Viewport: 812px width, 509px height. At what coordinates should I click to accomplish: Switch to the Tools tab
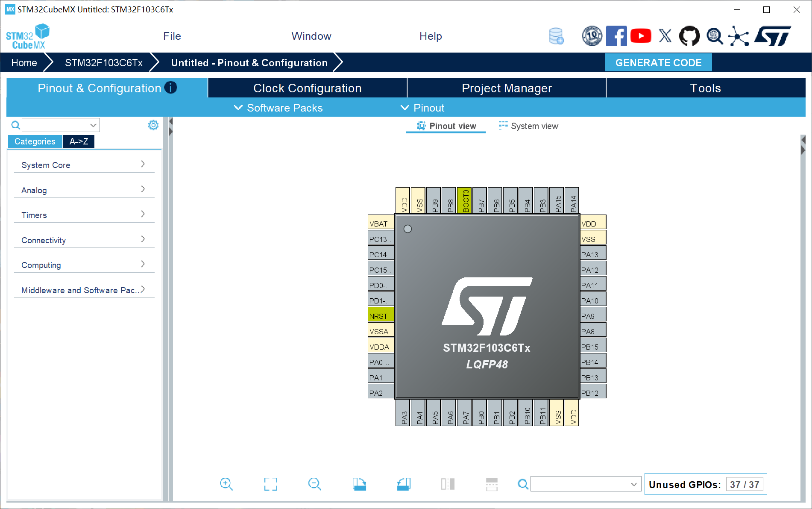click(706, 88)
